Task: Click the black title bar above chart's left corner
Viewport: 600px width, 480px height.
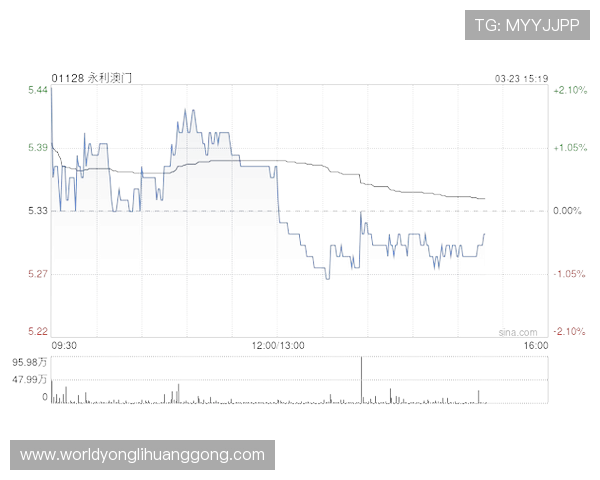Action: coord(92,77)
